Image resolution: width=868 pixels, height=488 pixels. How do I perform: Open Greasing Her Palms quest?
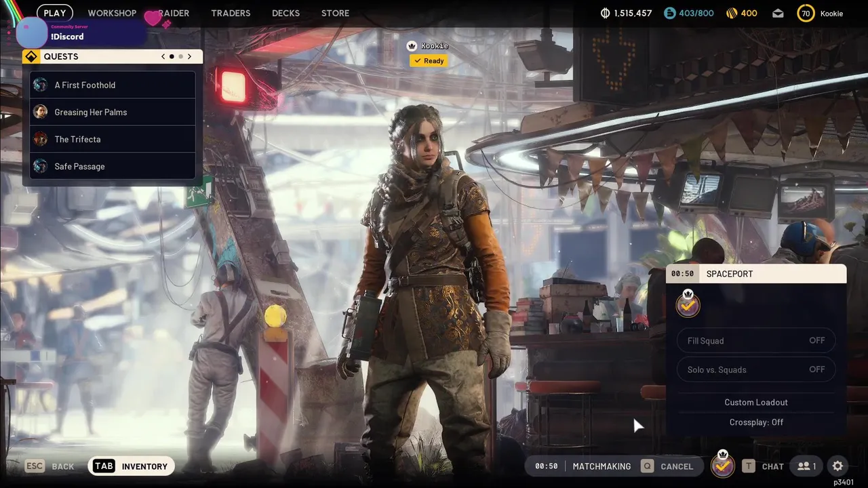tap(113, 112)
